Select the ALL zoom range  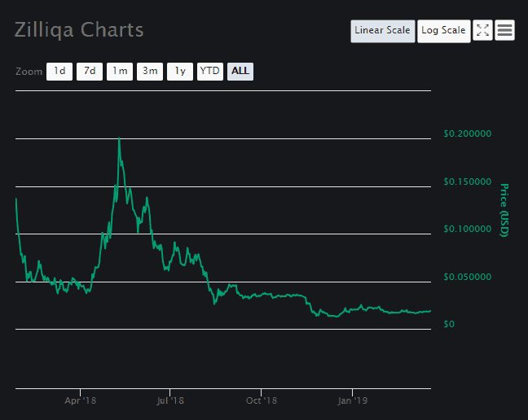click(240, 72)
